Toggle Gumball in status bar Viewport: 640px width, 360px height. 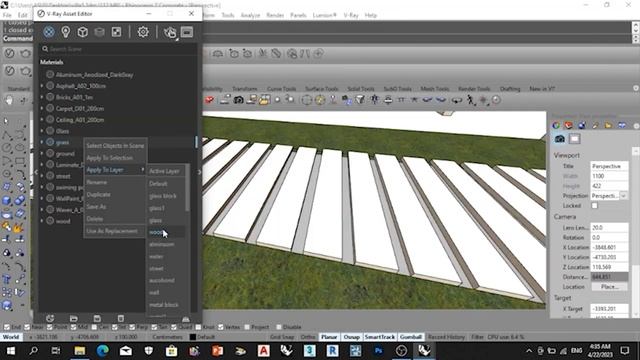pyautogui.click(x=411, y=337)
